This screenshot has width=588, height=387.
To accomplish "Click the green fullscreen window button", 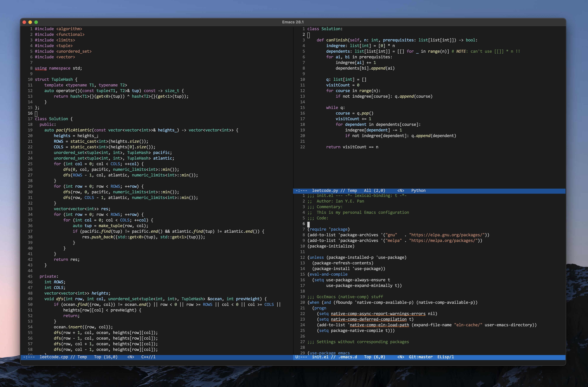I will [36, 22].
